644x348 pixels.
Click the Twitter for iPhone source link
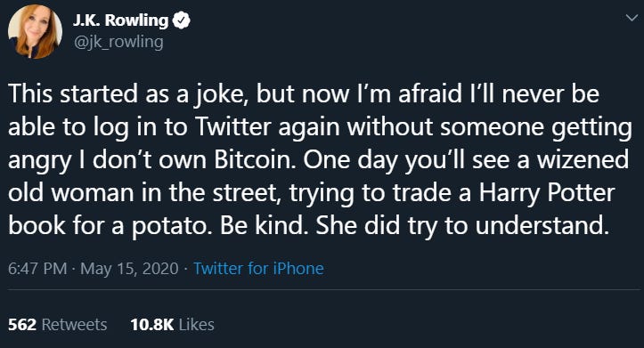point(258,269)
